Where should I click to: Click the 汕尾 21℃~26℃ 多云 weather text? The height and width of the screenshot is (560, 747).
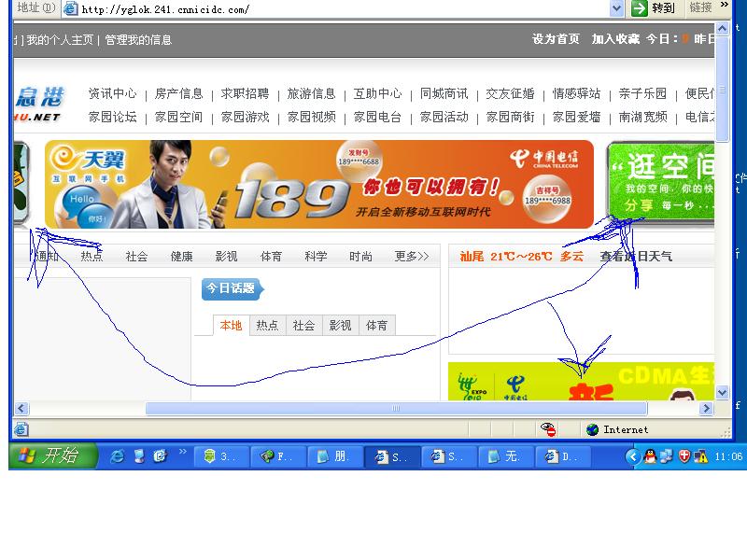pyautogui.click(x=522, y=256)
